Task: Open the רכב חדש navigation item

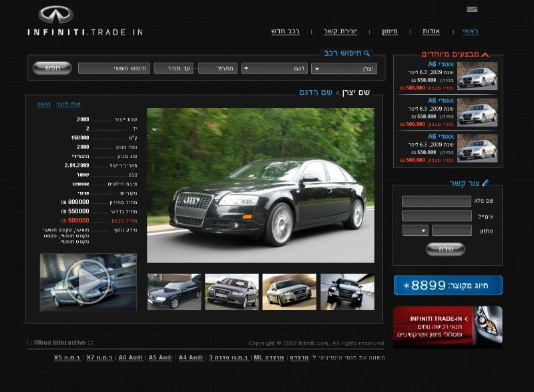Action: tap(286, 31)
